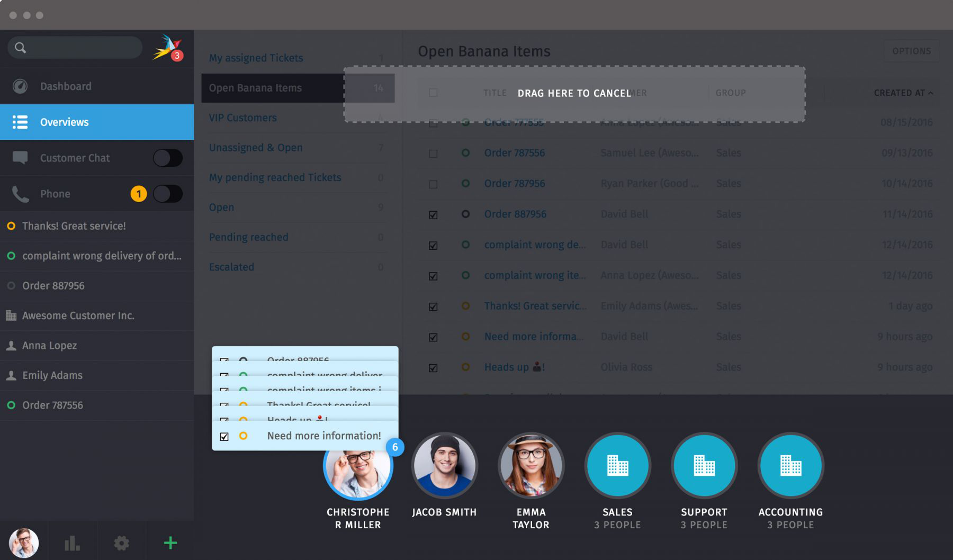The height and width of the screenshot is (560, 953).
Task: Uncheck the 'complaint wrong de...' row checkbox
Action: 433,246
